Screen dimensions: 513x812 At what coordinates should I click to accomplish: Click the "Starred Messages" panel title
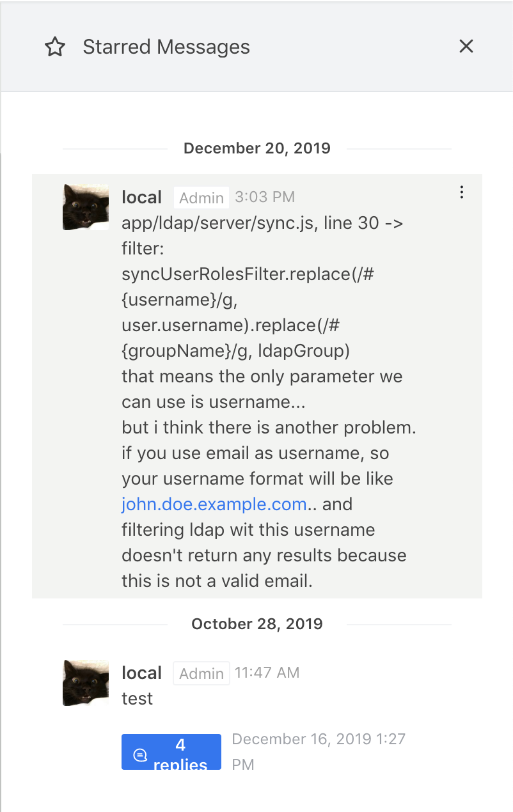pyautogui.click(x=166, y=47)
